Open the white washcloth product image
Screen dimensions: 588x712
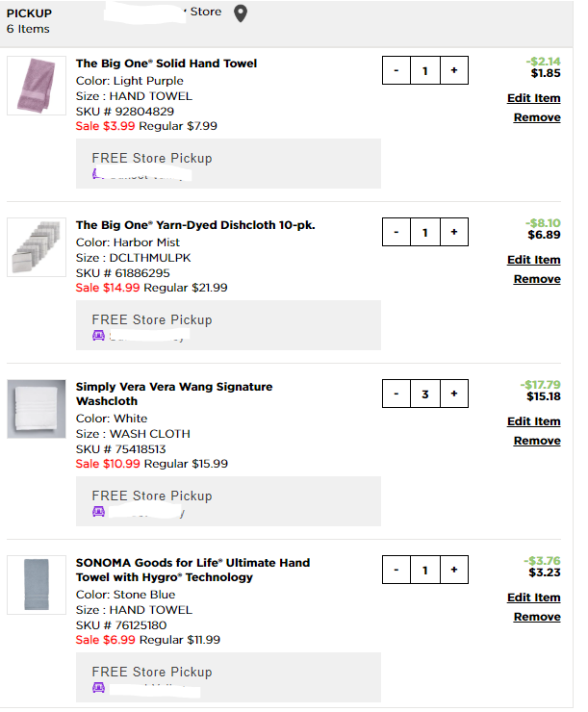coord(37,409)
